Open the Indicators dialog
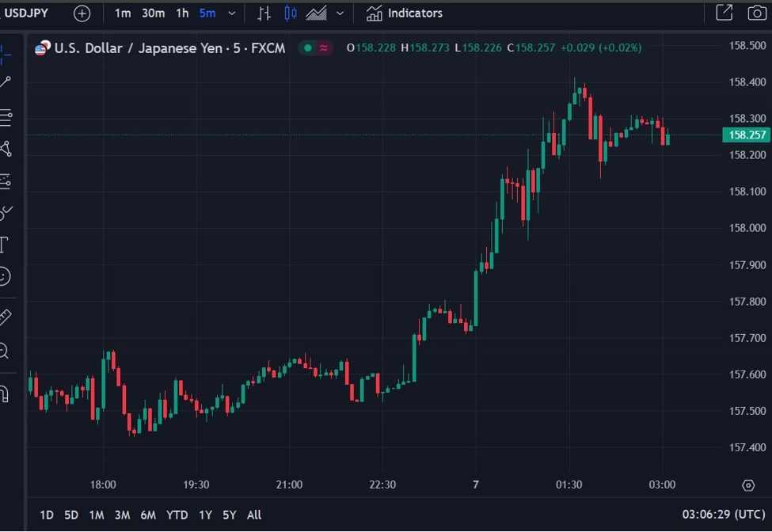The image size is (772, 532). [x=405, y=13]
